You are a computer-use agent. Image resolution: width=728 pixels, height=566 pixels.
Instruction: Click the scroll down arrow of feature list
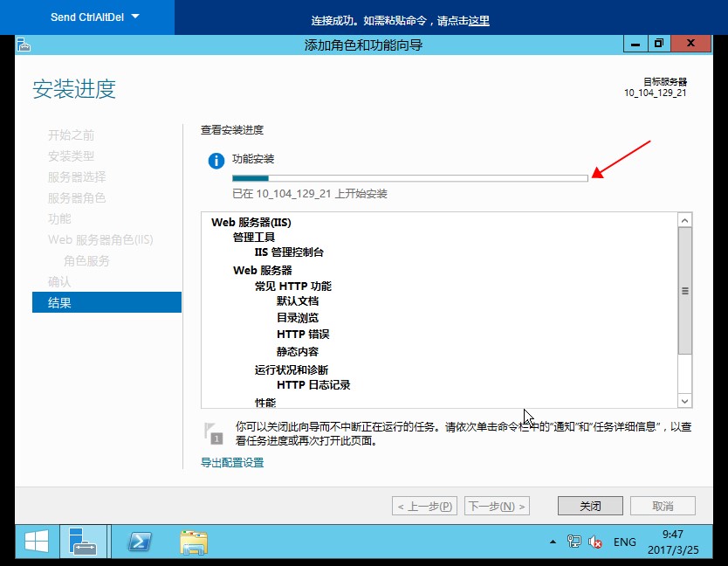click(685, 401)
